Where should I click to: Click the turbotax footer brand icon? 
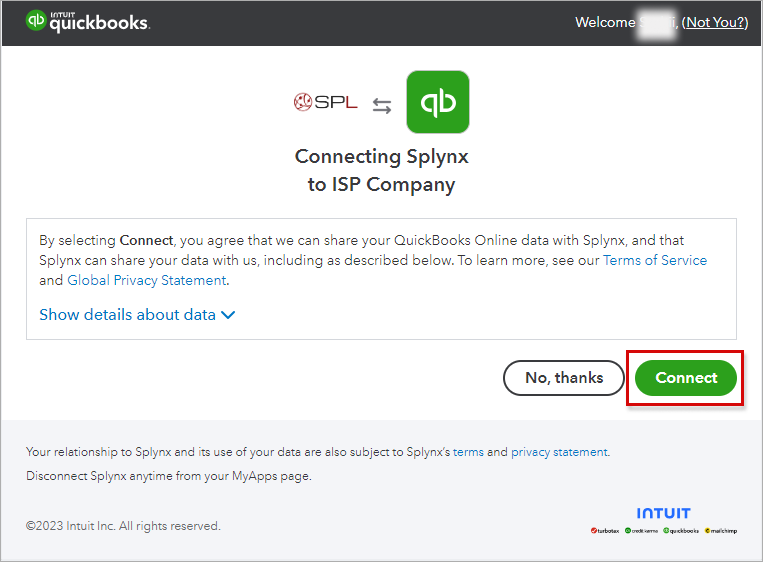605,531
